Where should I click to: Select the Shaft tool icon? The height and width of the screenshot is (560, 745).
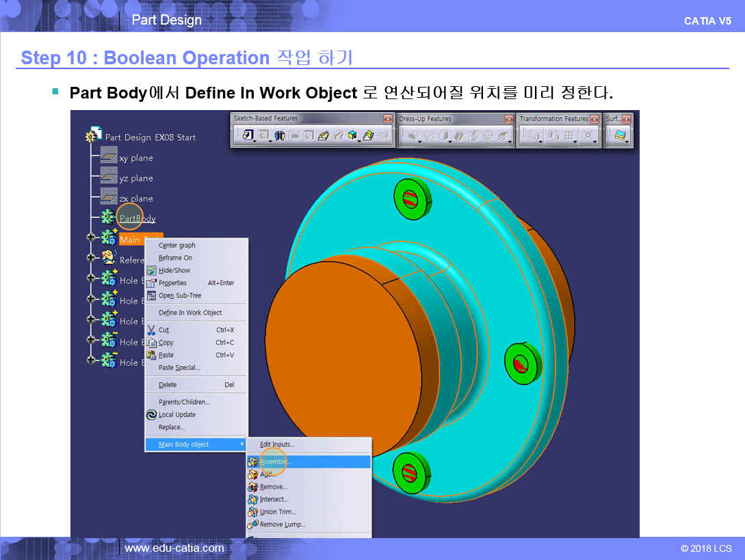tap(280, 136)
